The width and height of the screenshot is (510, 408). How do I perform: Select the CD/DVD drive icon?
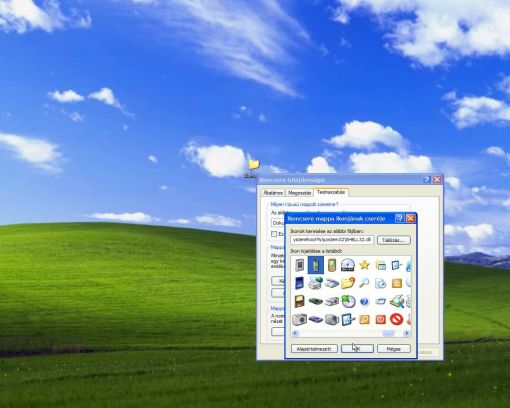[x=348, y=265]
